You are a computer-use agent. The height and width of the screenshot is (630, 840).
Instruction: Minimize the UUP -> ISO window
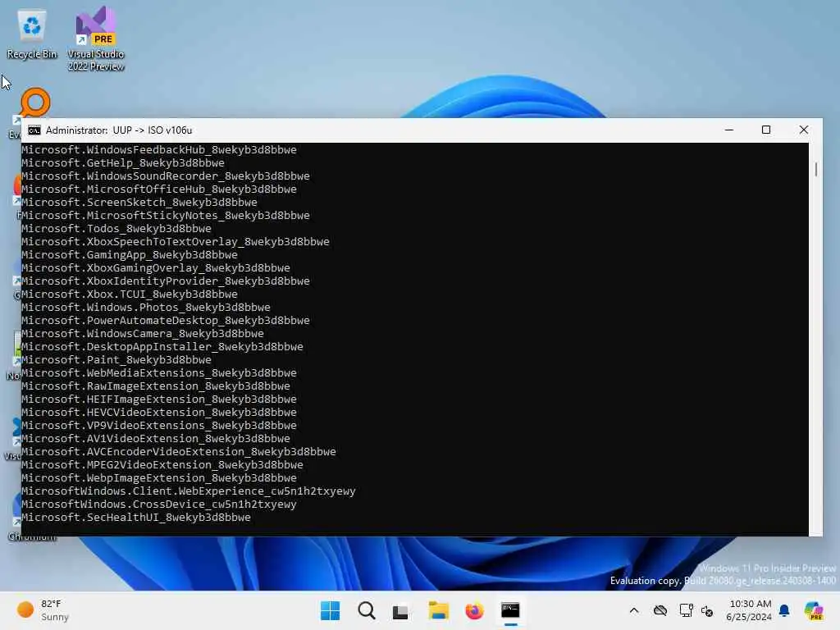click(x=729, y=130)
